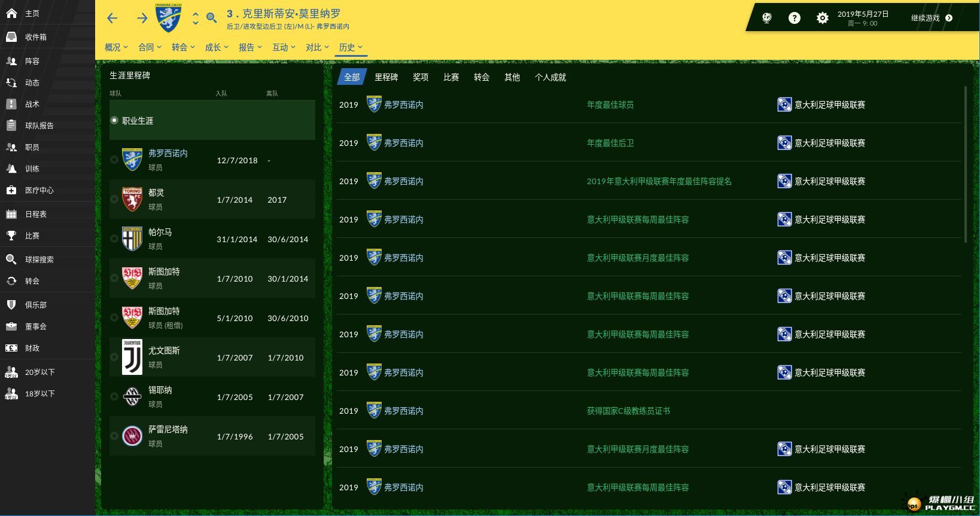This screenshot has height=516, width=980.
Task: Click the 继续游戏 continue button
Action: tap(931, 18)
